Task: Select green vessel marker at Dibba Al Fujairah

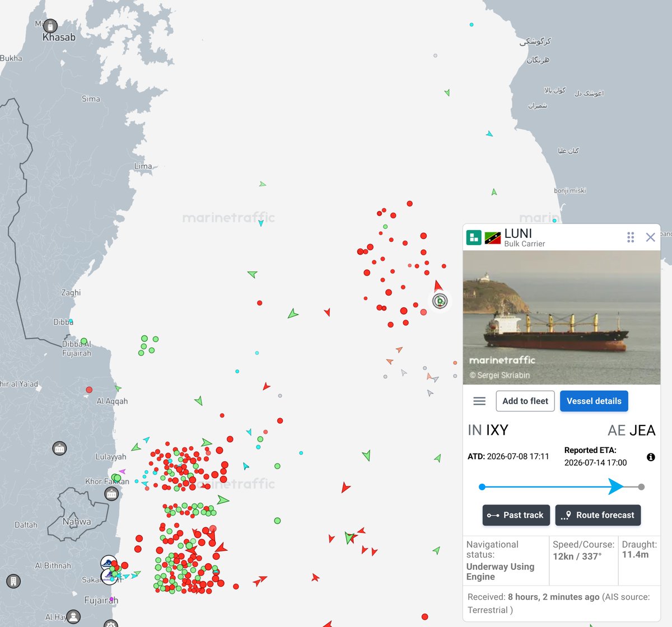Action: [84, 341]
